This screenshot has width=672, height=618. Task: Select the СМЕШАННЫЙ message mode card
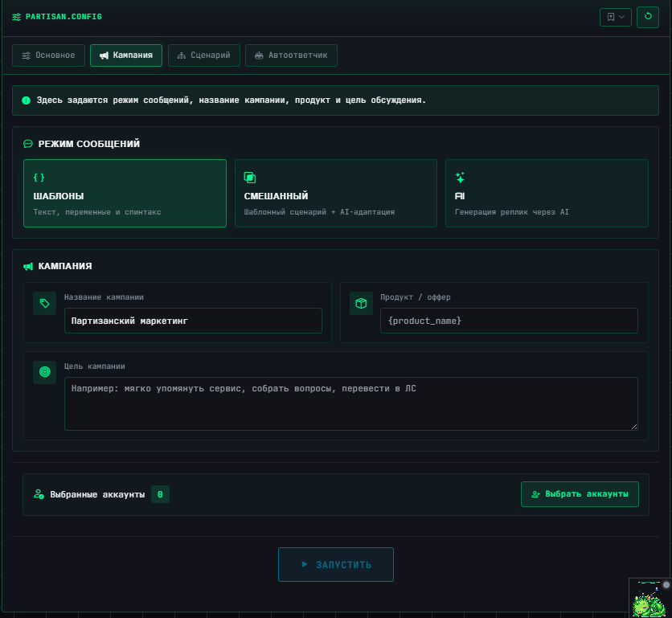(x=336, y=194)
